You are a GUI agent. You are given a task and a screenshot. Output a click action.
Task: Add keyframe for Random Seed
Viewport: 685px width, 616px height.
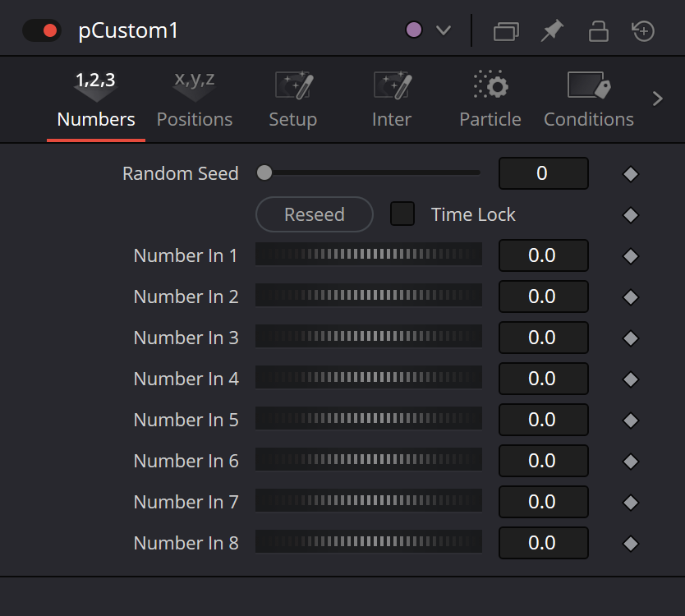pos(631,174)
